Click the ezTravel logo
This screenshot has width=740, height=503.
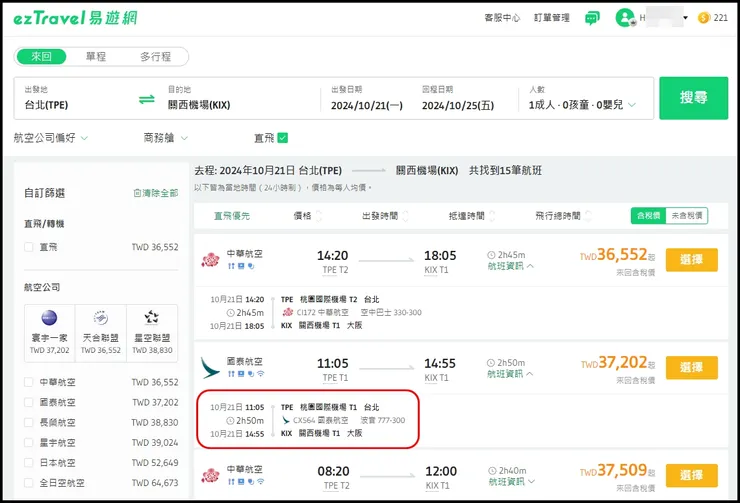click(x=76, y=18)
